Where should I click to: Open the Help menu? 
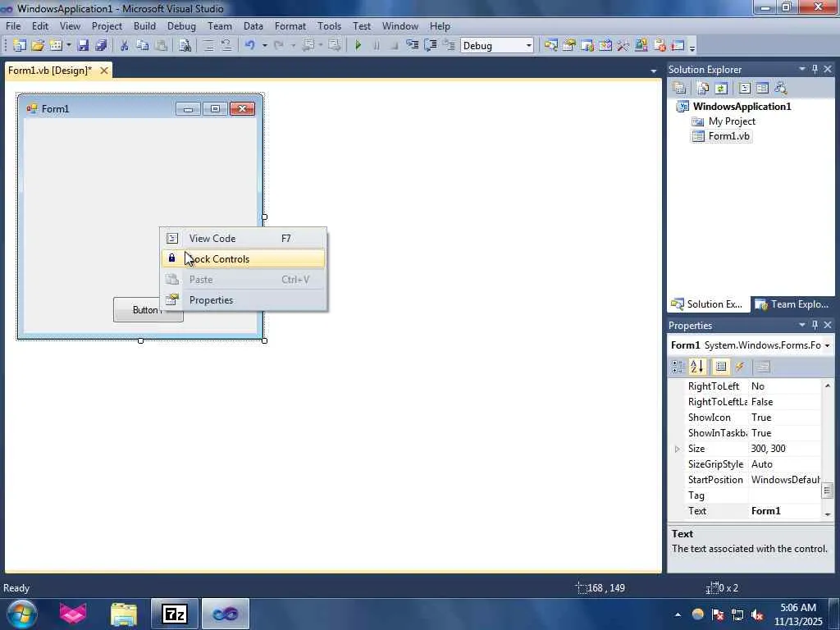coord(440,25)
